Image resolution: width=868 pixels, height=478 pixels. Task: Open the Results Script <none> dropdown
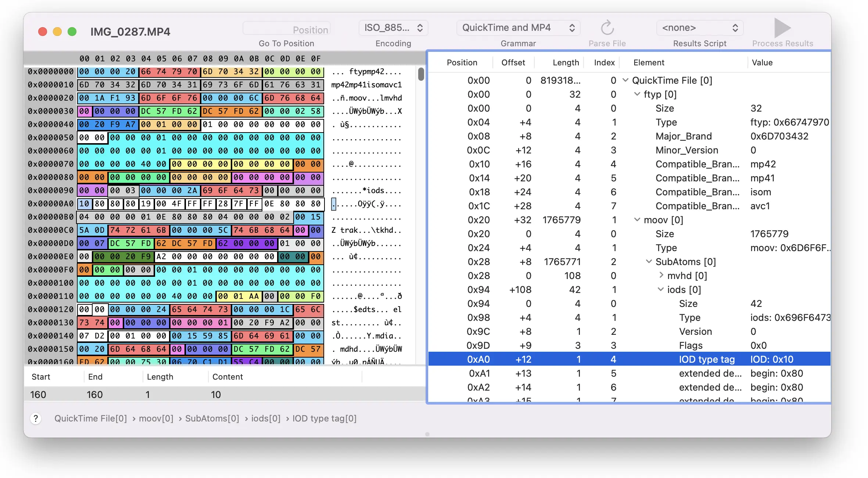[700, 28]
